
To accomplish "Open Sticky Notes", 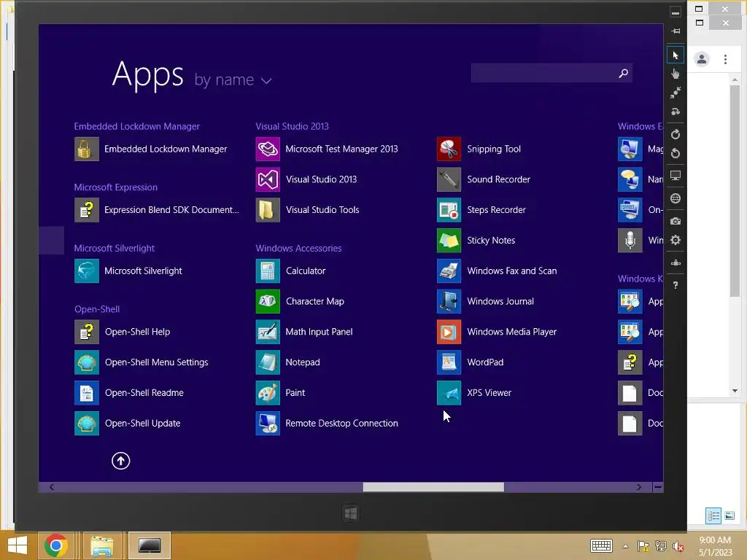I will pos(476,241).
